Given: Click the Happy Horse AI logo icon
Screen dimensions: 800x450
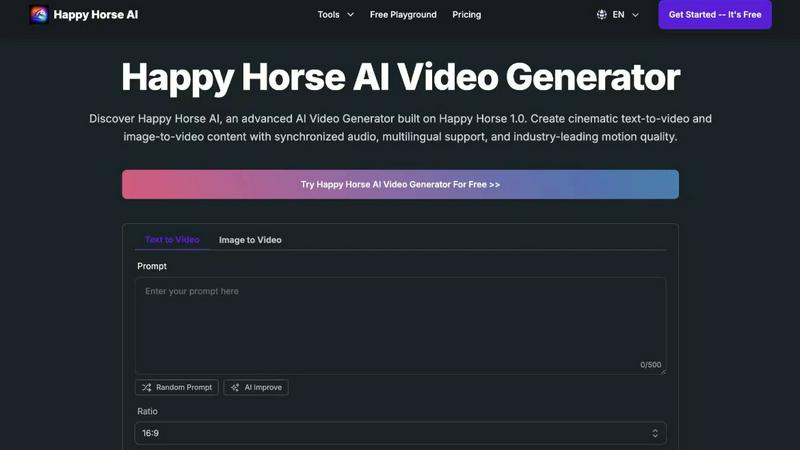Looking at the screenshot, I should [x=39, y=14].
